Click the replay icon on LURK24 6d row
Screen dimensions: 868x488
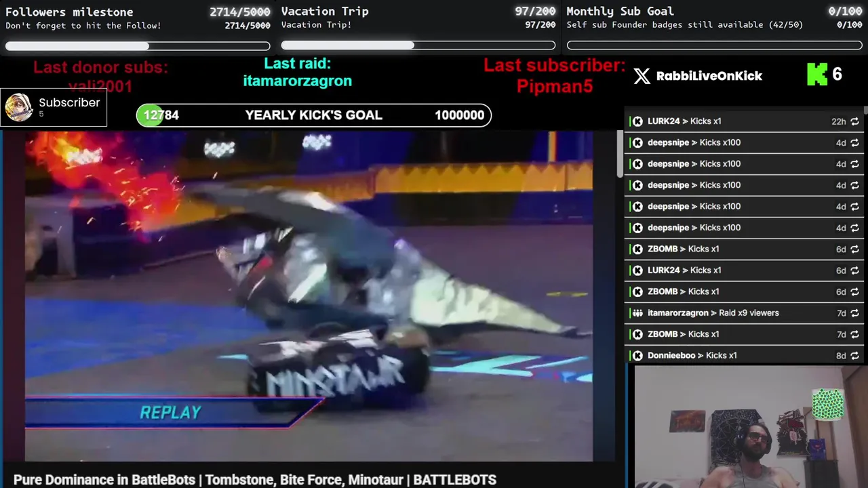(854, 270)
